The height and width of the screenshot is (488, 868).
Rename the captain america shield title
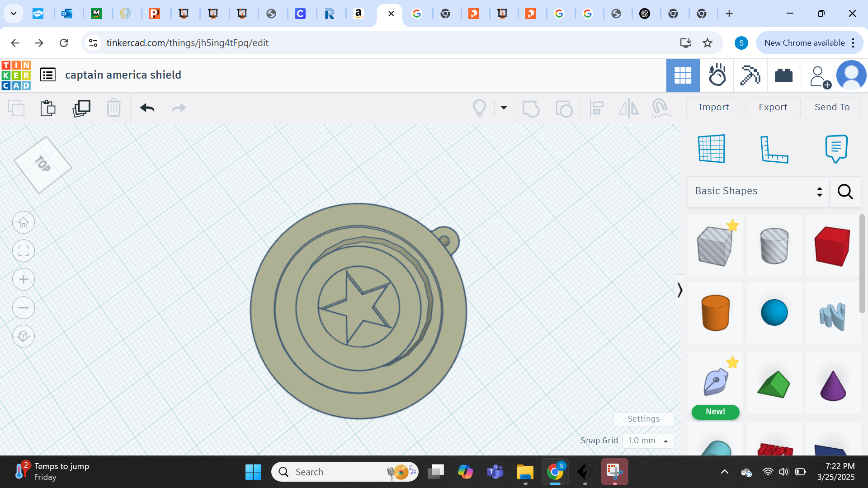click(x=123, y=75)
